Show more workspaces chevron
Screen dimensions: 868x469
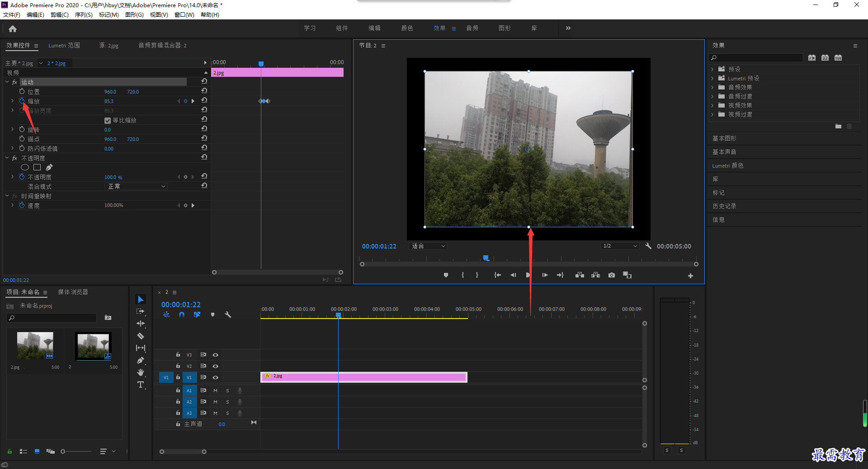(568, 28)
